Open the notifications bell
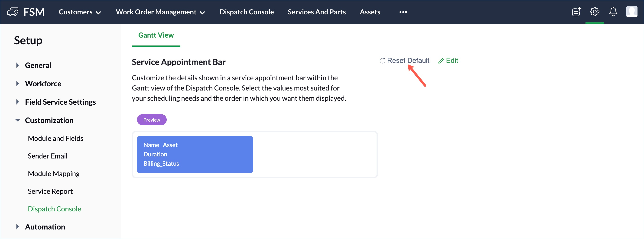This screenshot has width=644, height=239. [613, 12]
